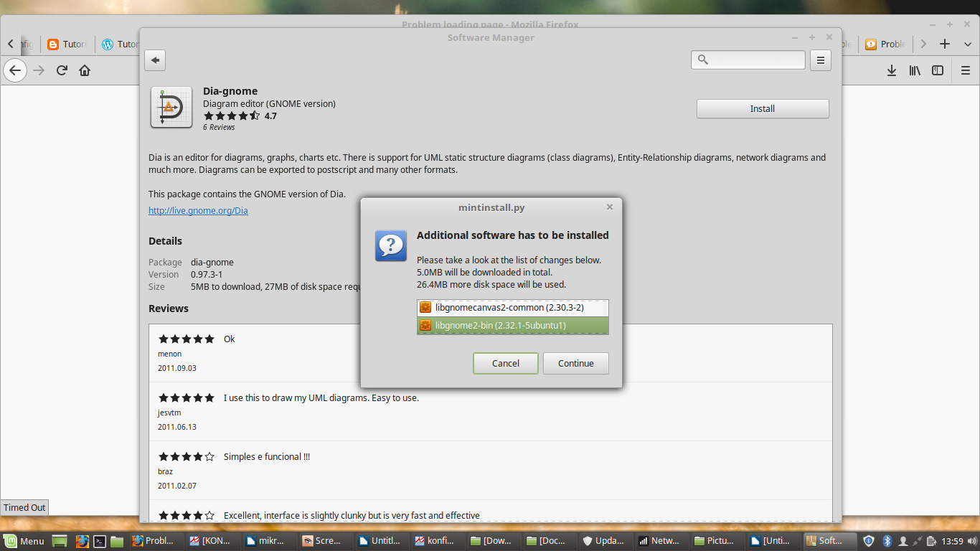Open Firefox downloads panel
980x551 pixels.
click(892, 70)
